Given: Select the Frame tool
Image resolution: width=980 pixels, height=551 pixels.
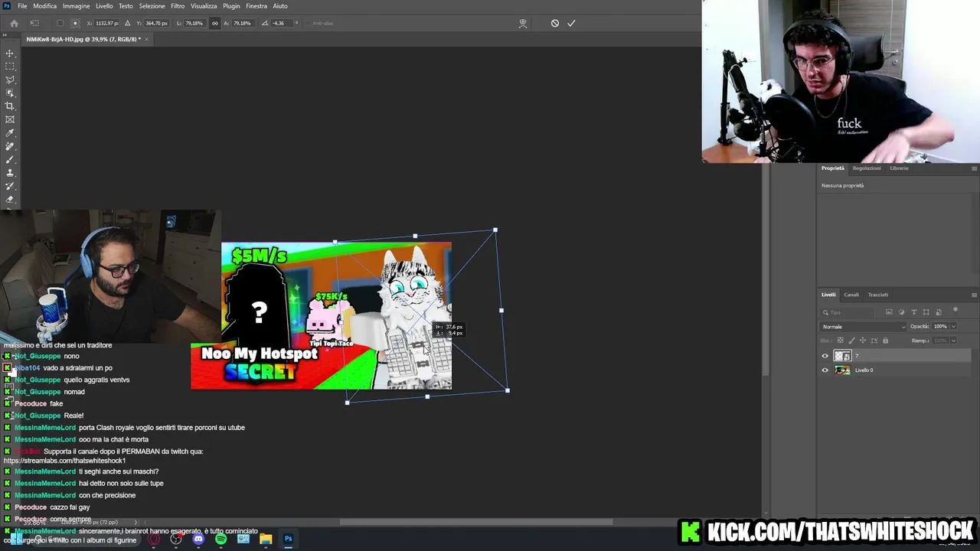Looking at the screenshot, I should tap(10, 119).
